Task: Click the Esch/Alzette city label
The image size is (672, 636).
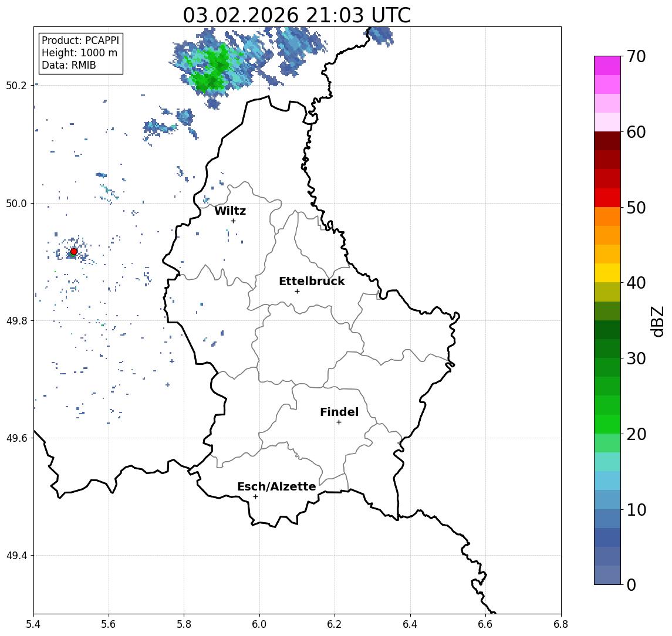Action: (276, 486)
